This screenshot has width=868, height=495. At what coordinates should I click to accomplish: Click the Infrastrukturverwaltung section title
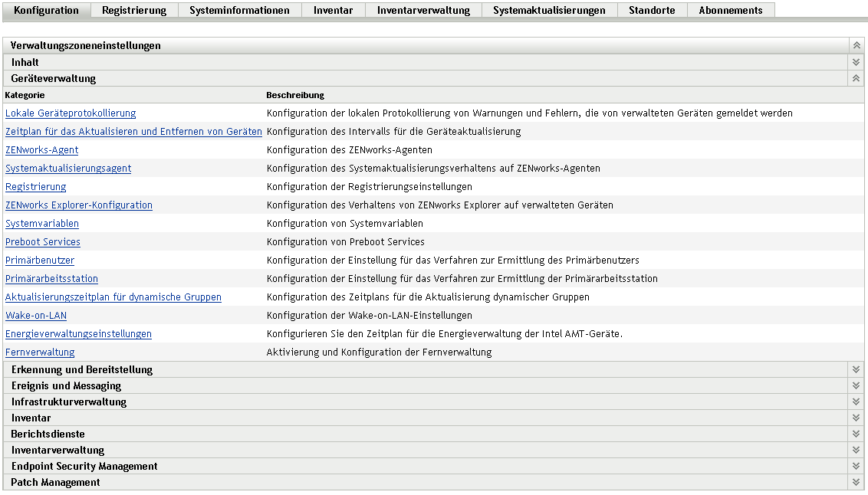(69, 402)
